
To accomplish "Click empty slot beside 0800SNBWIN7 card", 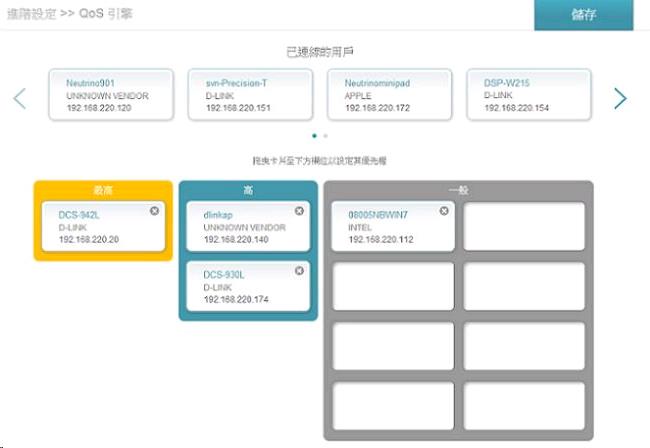I will 524,226.
